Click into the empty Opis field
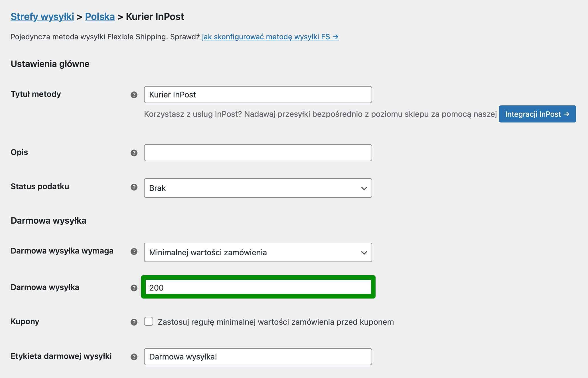The width and height of the screenshot is (588, 378). [x=258, y=153]
